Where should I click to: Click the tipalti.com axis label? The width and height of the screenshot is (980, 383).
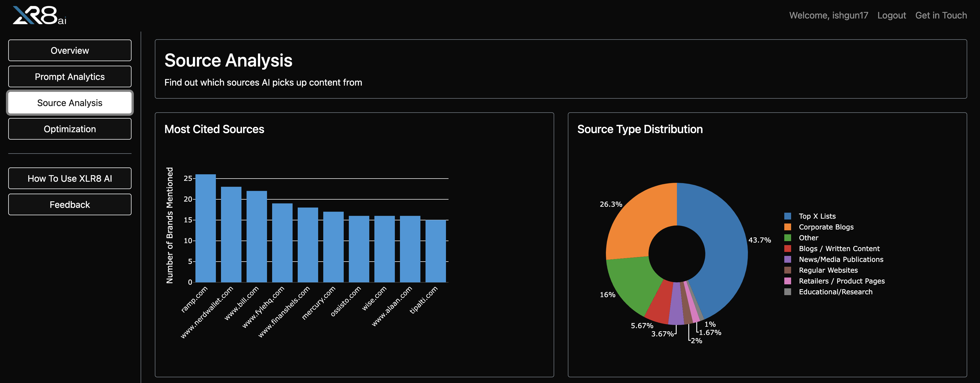pyautogui.click(x=424, y=300)
